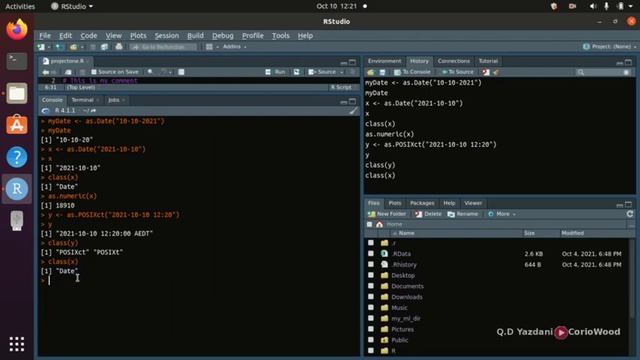Show Applications grid in the dock
640x360 pixels.
pyautogui.click(x=17, y=344)
